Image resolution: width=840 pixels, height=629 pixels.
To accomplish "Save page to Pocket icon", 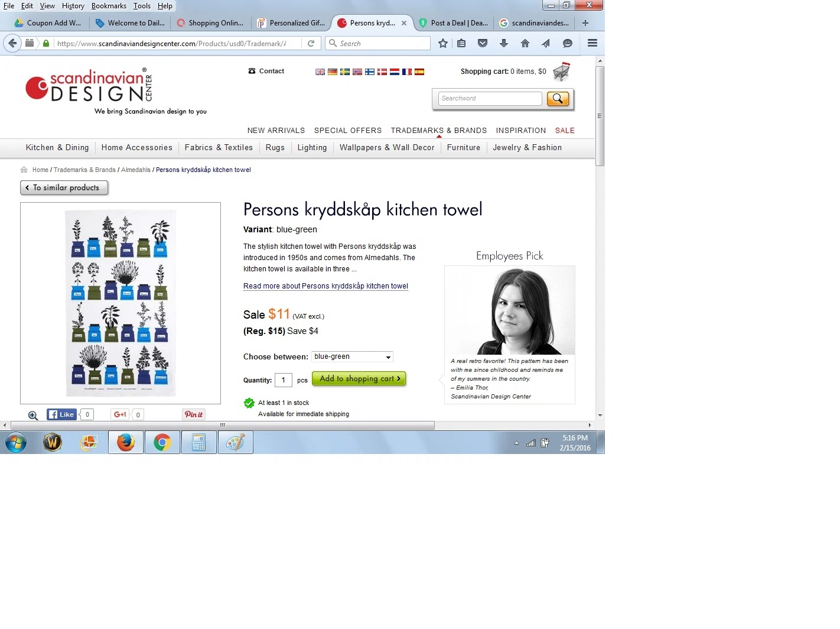I will 483,43.
